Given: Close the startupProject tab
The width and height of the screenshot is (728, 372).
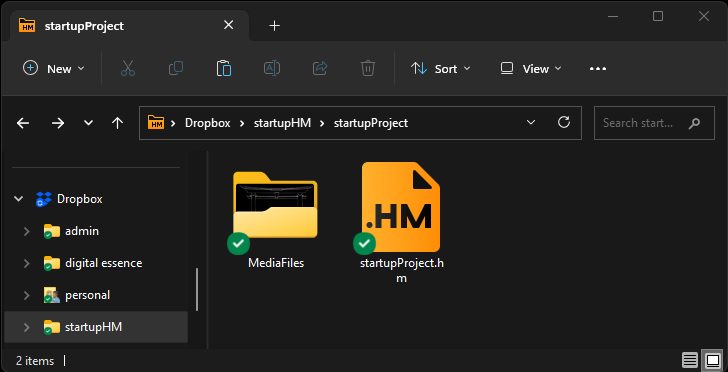Looking at the screenshot, I should click(x=228, y=25).
